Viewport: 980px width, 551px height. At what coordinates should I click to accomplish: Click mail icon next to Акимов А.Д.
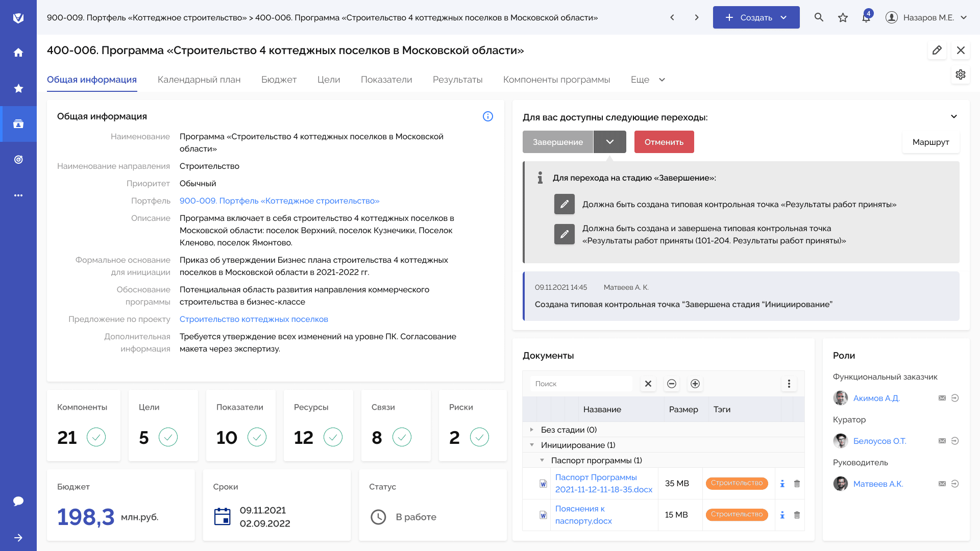click(942, 398)
